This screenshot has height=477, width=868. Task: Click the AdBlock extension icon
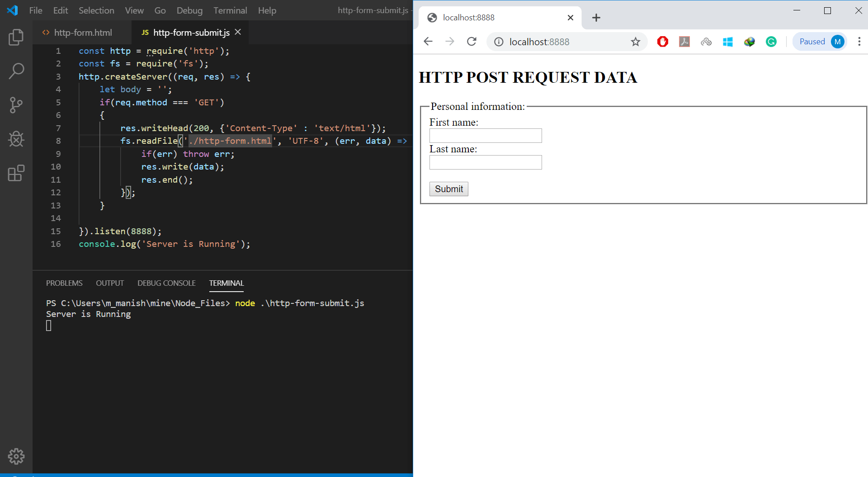tap(662, 42)
